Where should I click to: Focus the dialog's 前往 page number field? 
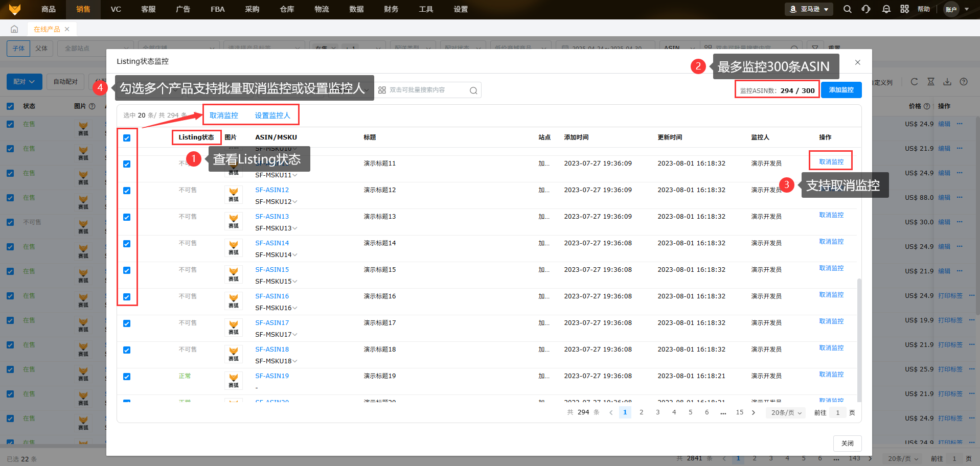click(x=837, y=412)
